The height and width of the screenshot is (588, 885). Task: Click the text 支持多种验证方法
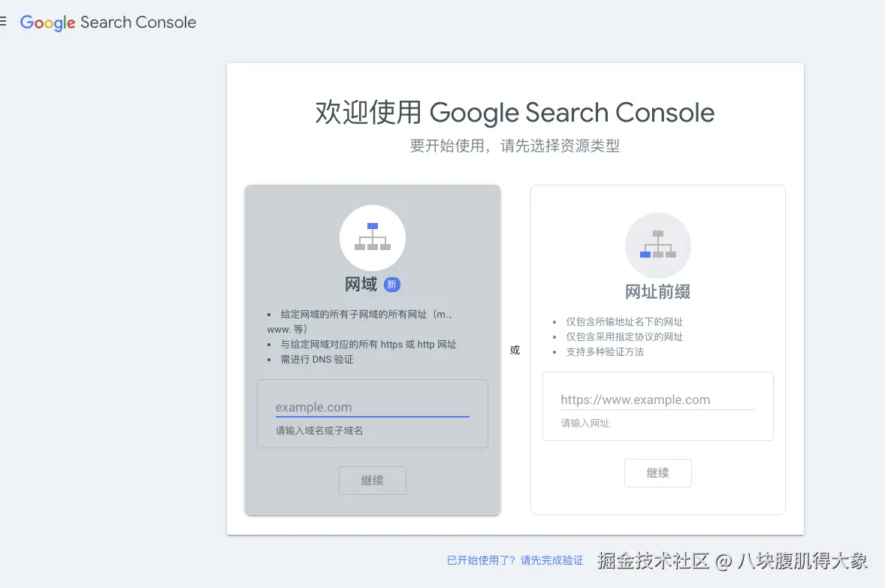pyautogui.click(x=605, y=351)
